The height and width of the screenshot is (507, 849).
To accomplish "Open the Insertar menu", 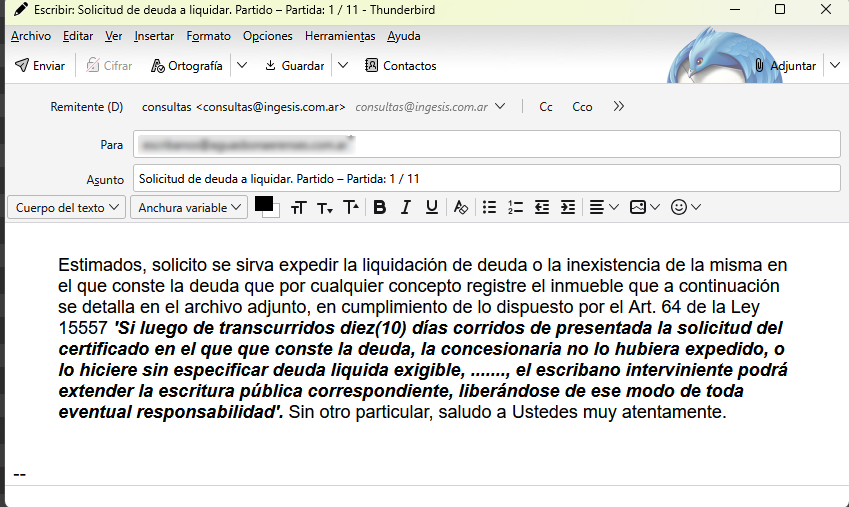I will [154, 36].
